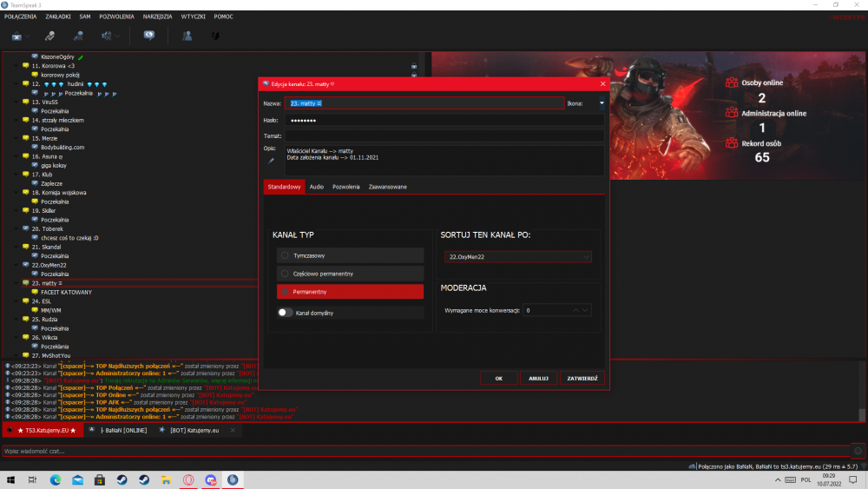Viewport: 868px width, 489px height.
Task: Open Discord from the taskbar
Action: (x=210, y=479)
